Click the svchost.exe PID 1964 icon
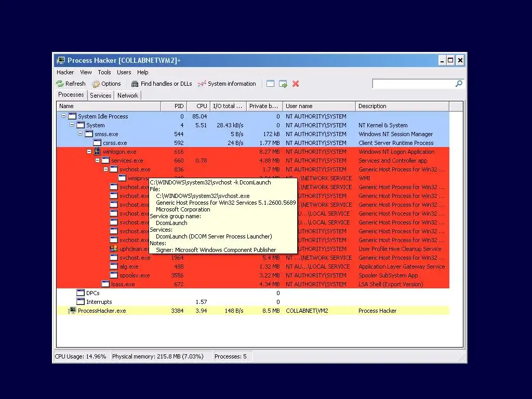Screen dimensions: 532x399 [x=114, y=257]
